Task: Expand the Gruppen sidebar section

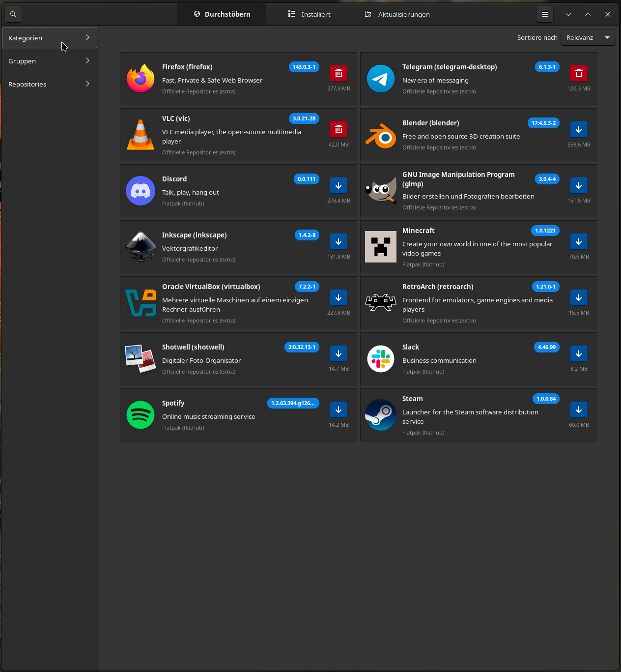Action: [50, 61]
